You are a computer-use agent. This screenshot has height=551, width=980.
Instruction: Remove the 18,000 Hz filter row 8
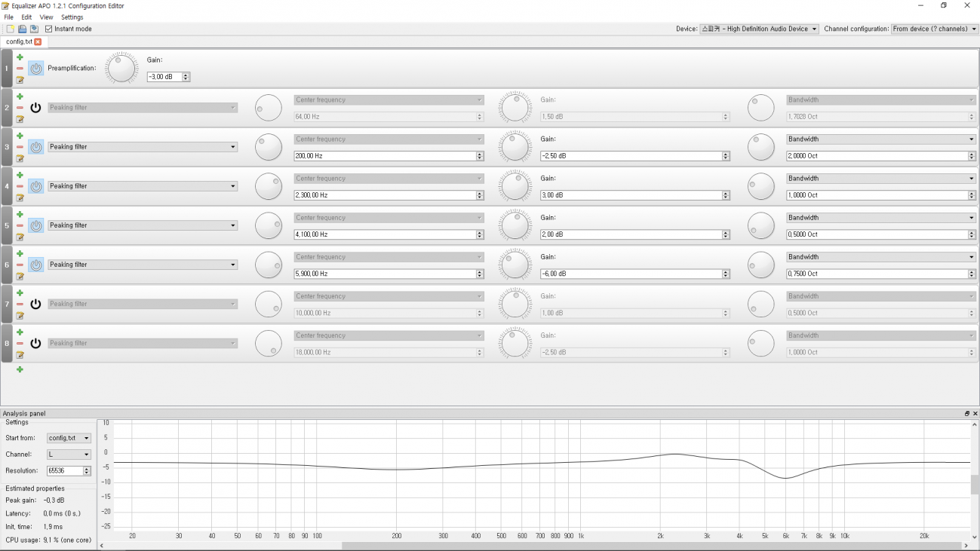(x=20, y=343)
